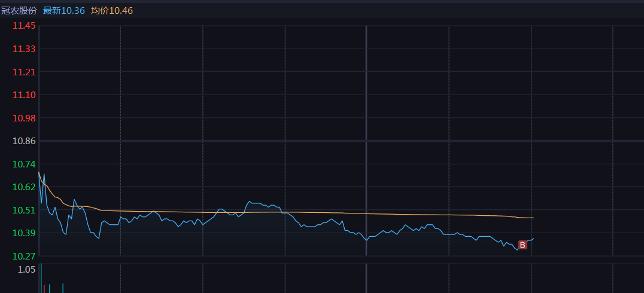
Task: Select the 冠农股份 stock name
Action: click(x=19, y=11)
